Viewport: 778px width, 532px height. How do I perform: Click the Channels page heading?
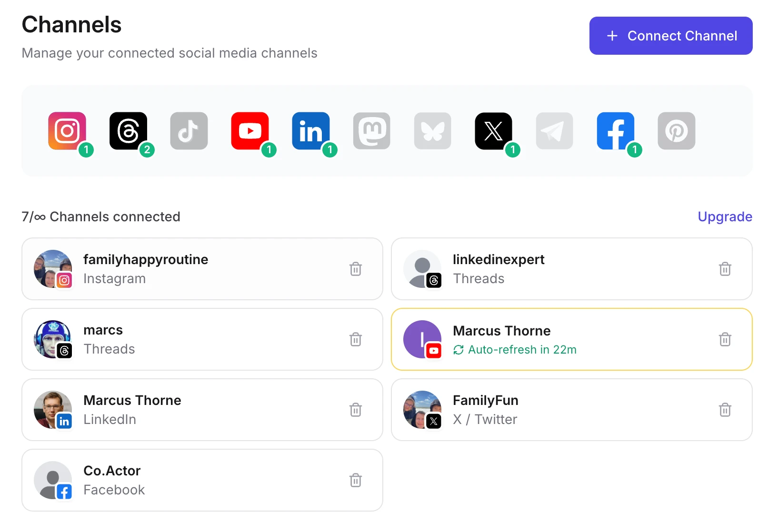(72, 25)
